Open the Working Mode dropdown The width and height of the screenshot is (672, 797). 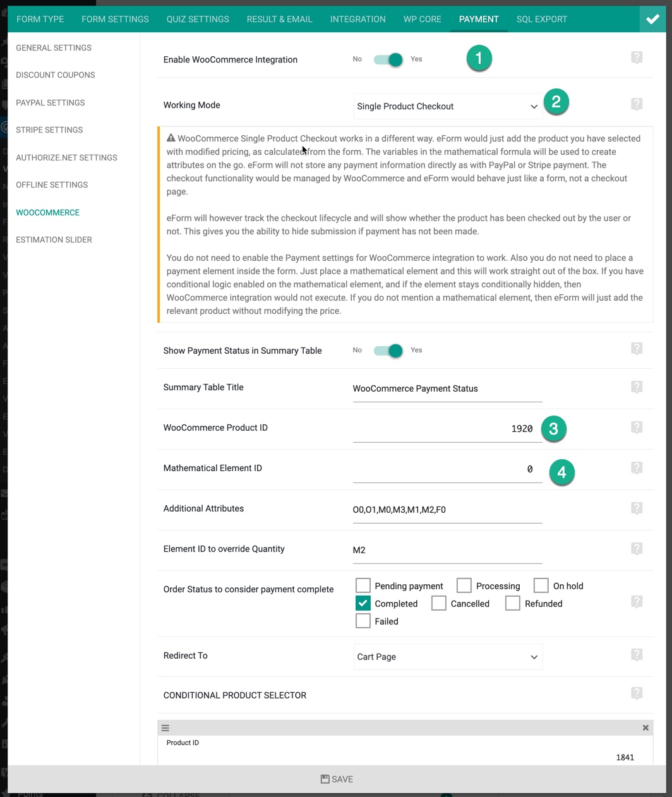click(x=448, y=106)
